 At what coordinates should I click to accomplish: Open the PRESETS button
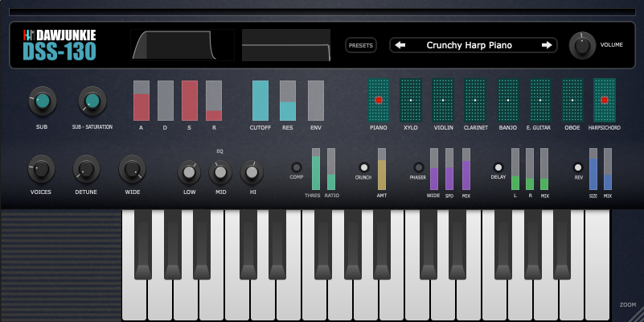[x=361, y=46]
